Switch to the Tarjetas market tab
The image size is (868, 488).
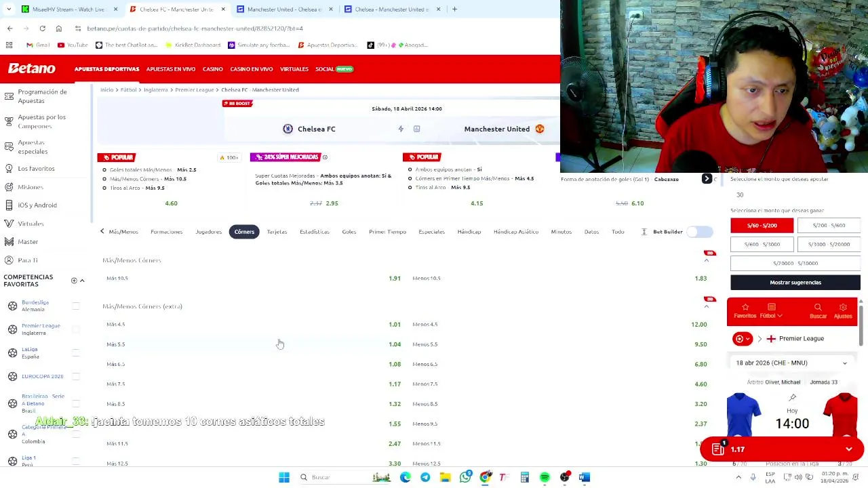(x=277, y=232)
